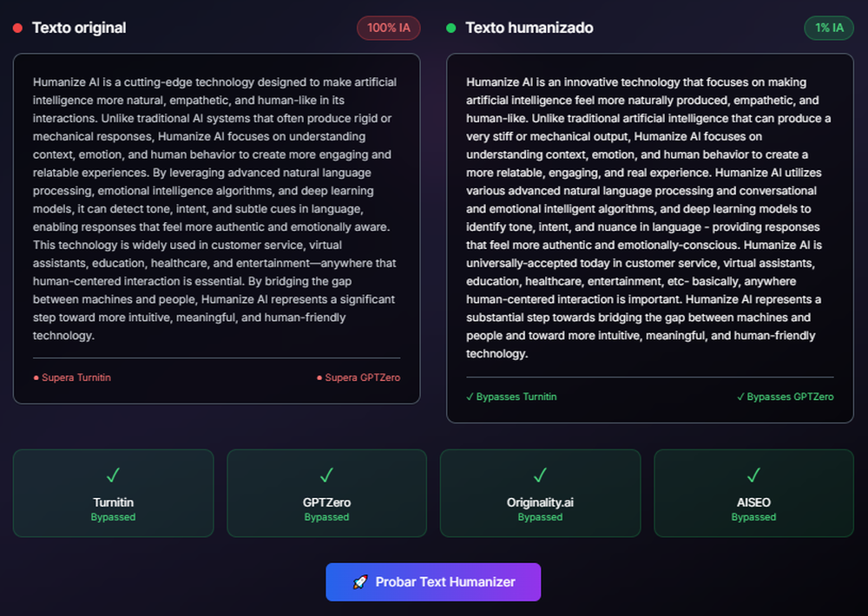Screen dimensions: 868x616
Task: Select the Texto humanizado heading
Action: pos(529,28)
